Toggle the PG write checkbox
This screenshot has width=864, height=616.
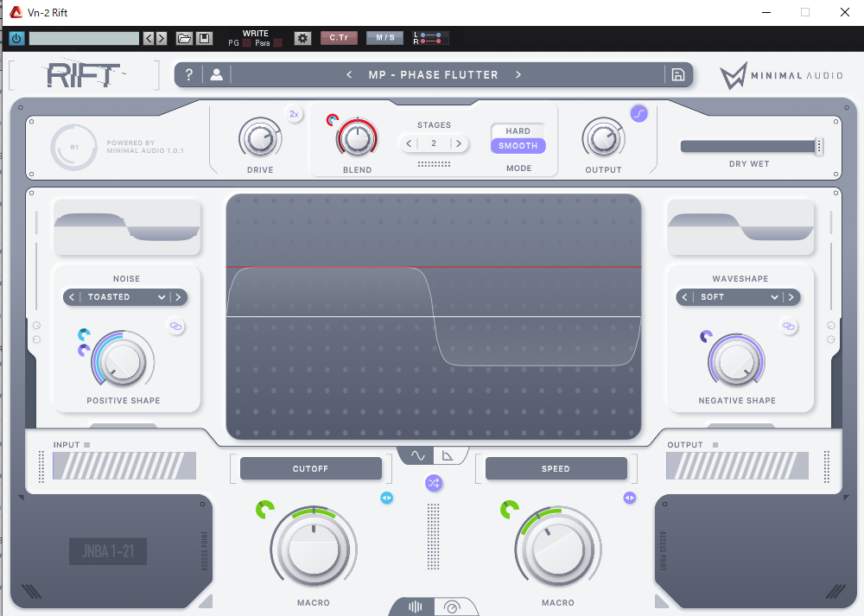[246, 43]
